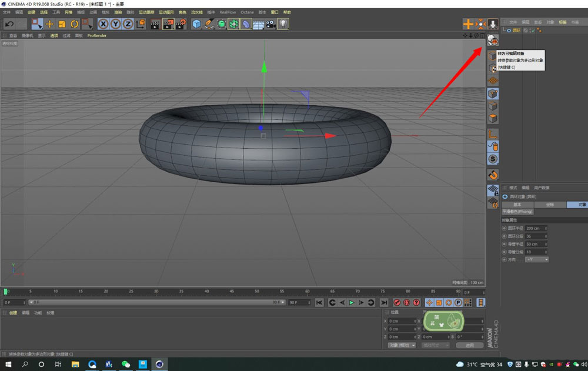Screen dimensions: 588x371
Task: Toggle the X axis lock
Action: coord(103,24)
